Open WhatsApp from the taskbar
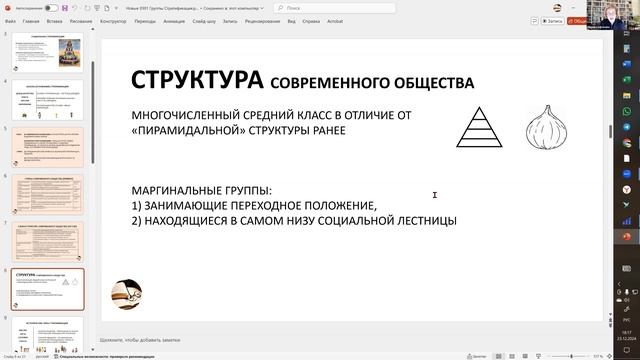The height and width of the screenshot is (360, 640). point(627,111)
